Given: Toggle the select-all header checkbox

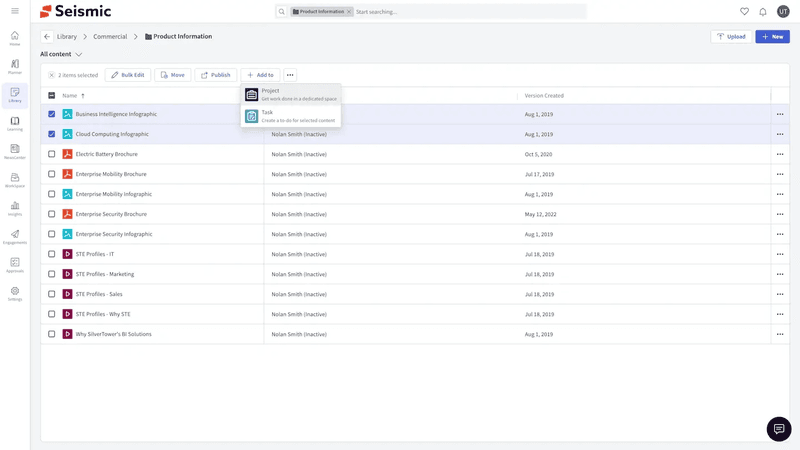Looking at the screenshot, I should [x=52, y=95].
